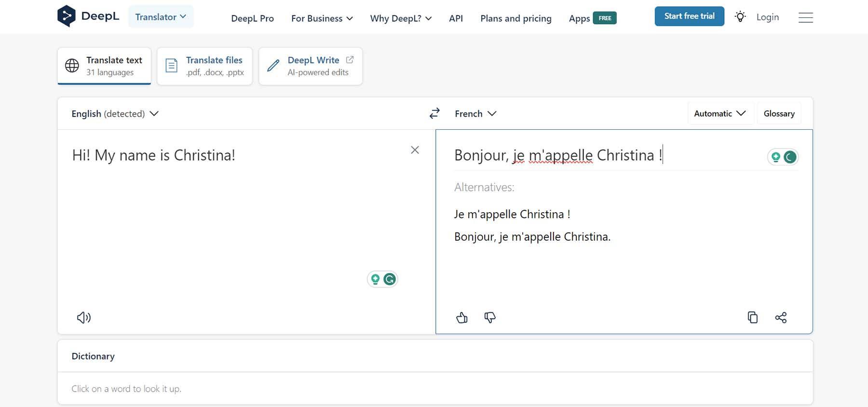Expand the English source language dropdown

coord(115,114)
